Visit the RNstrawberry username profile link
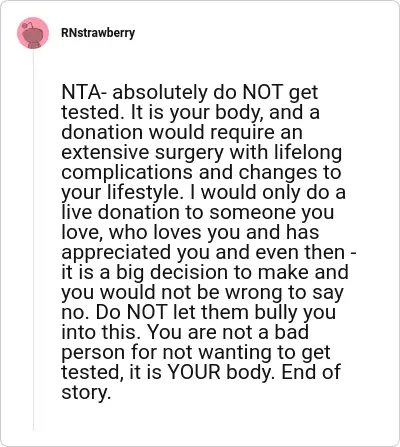400x447 pixels. (x=98, y=33)
